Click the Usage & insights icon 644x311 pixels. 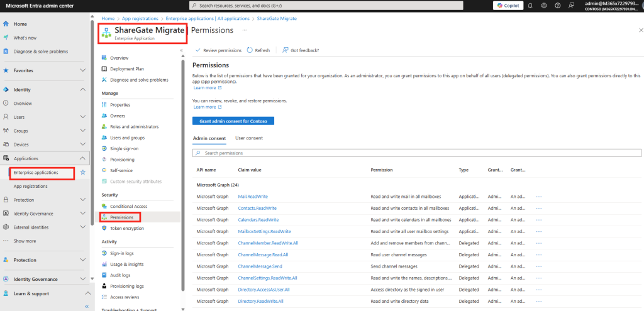pos(104,265)
